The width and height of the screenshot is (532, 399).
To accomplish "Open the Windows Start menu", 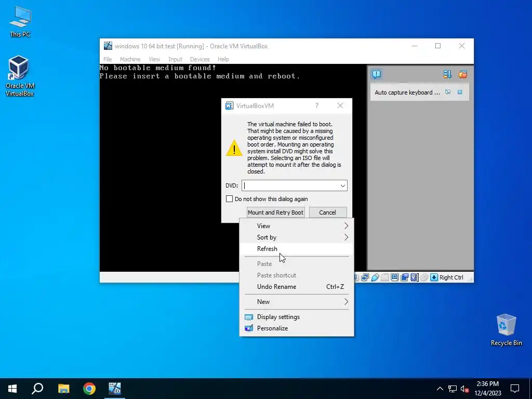I will point(12,389).
